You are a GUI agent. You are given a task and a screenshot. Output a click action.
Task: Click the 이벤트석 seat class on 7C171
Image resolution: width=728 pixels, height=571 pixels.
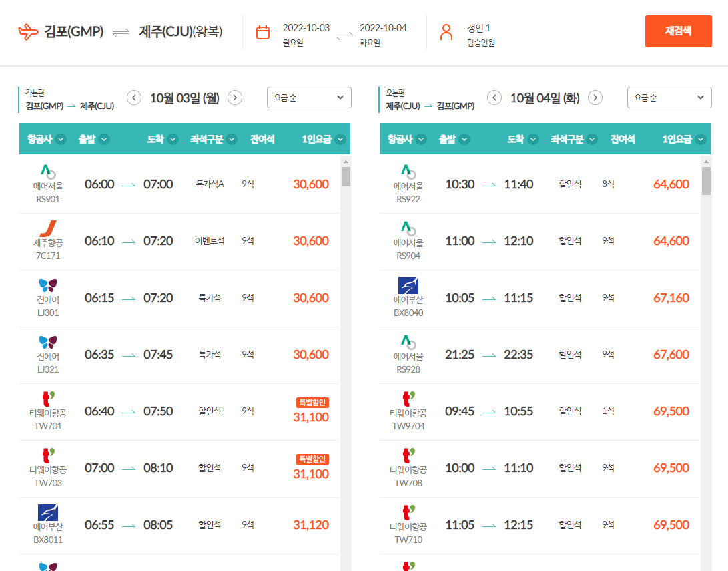[x=210, y=240]
